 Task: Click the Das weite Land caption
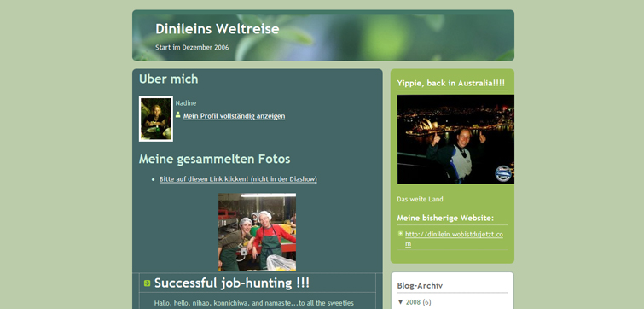point(420,199)
